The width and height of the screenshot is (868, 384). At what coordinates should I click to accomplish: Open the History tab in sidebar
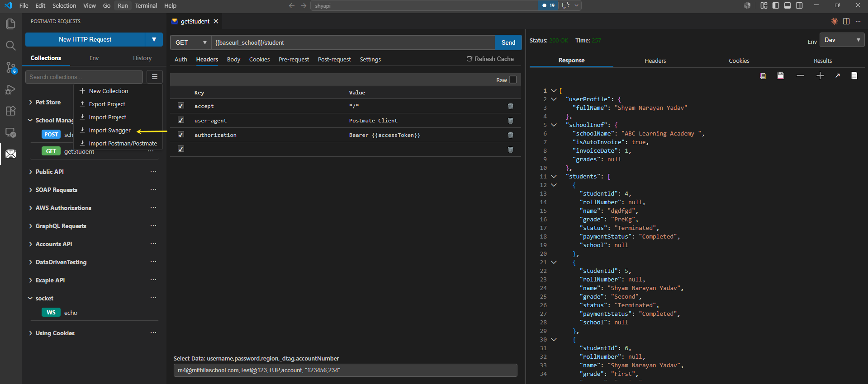(x=142, y=58)
